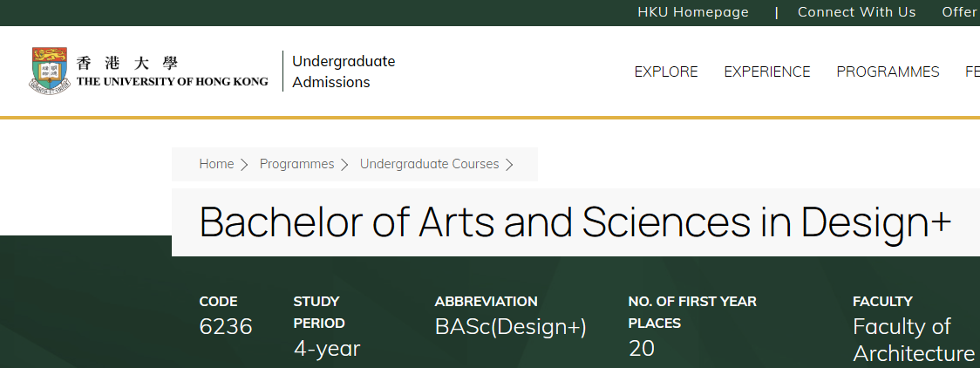Go to Home in the breadcrumb
The width and height of the screenshot is (980, 368).
point(216,164)
